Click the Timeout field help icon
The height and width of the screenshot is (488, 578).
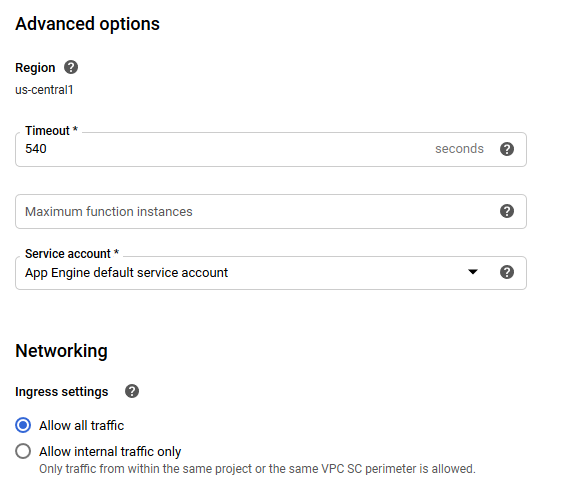click(507, 149)
